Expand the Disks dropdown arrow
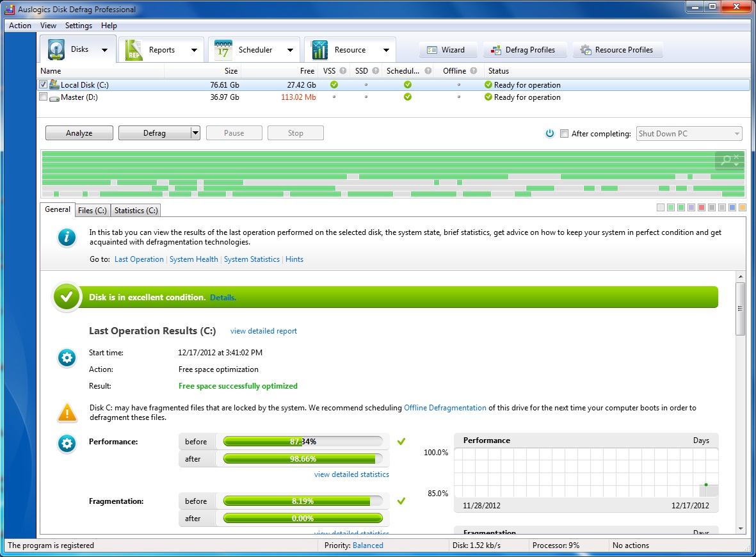This screenshot has height=557, width=756. click(x=104, y=50)
